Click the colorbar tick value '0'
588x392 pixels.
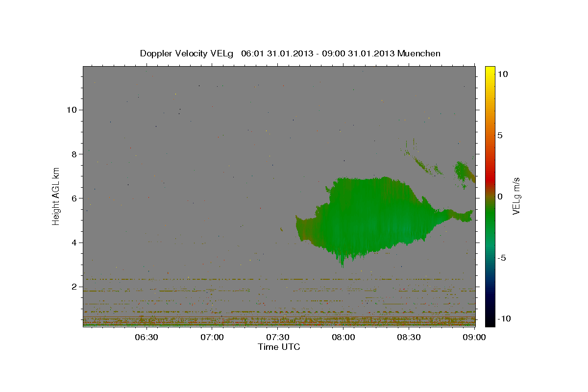[500, 196]
